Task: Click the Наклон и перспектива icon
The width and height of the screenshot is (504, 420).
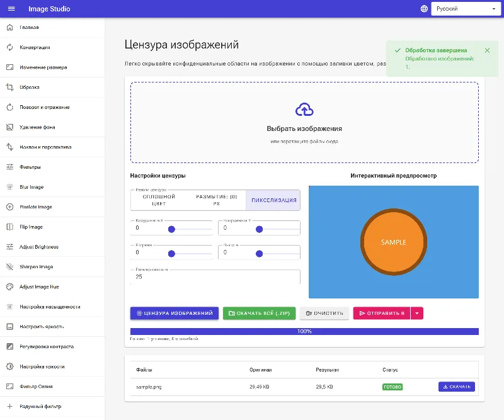Action: coord(10,147)
